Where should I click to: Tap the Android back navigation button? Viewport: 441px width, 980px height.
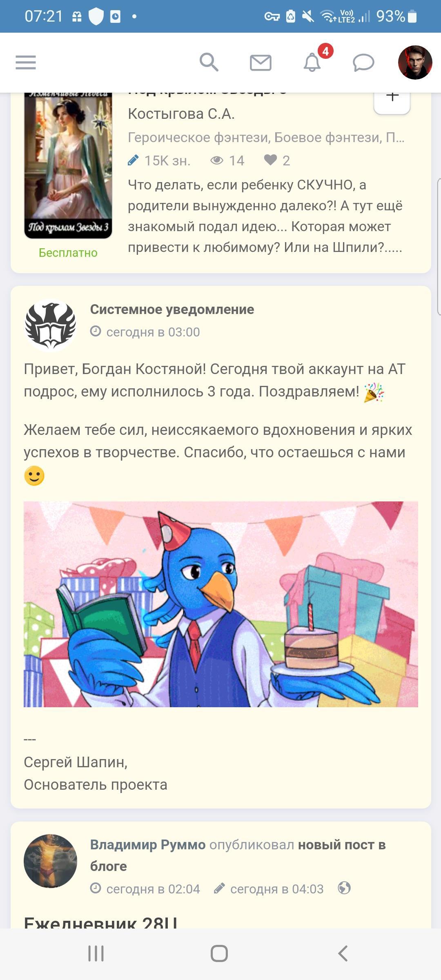[x=343, y=954]
